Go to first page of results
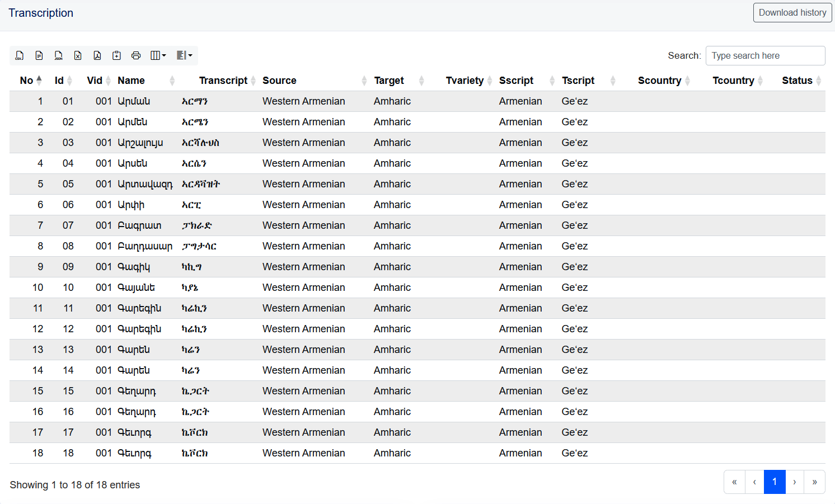Image resolution: width=835 pixels, height=504 pixels. coord(734,482)
